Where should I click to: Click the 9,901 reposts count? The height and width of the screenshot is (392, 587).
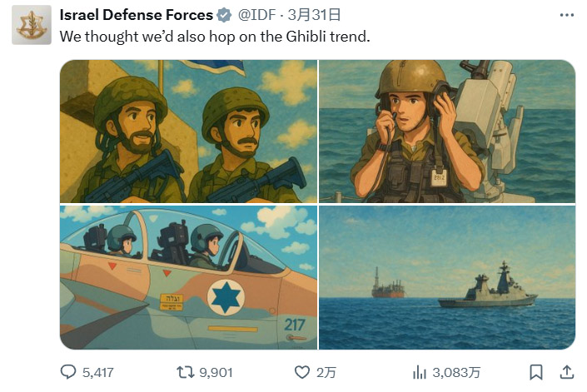pos(216,372)
